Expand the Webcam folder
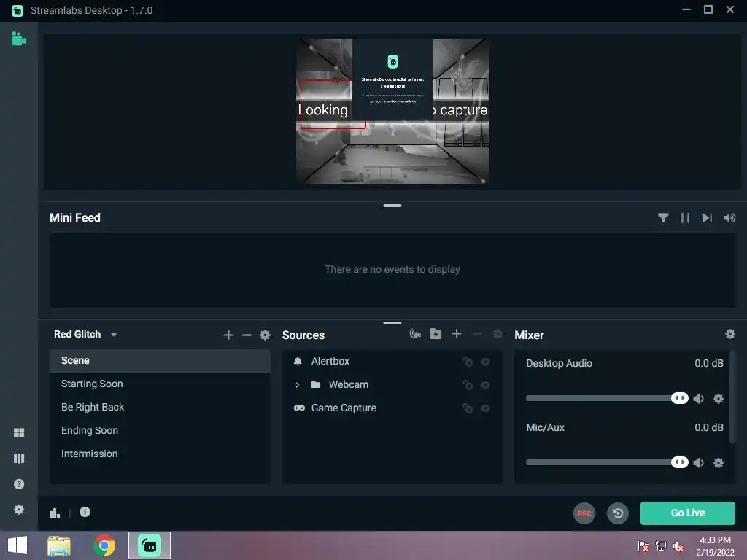This screenshot has width=747, height=560. [298, 385]
